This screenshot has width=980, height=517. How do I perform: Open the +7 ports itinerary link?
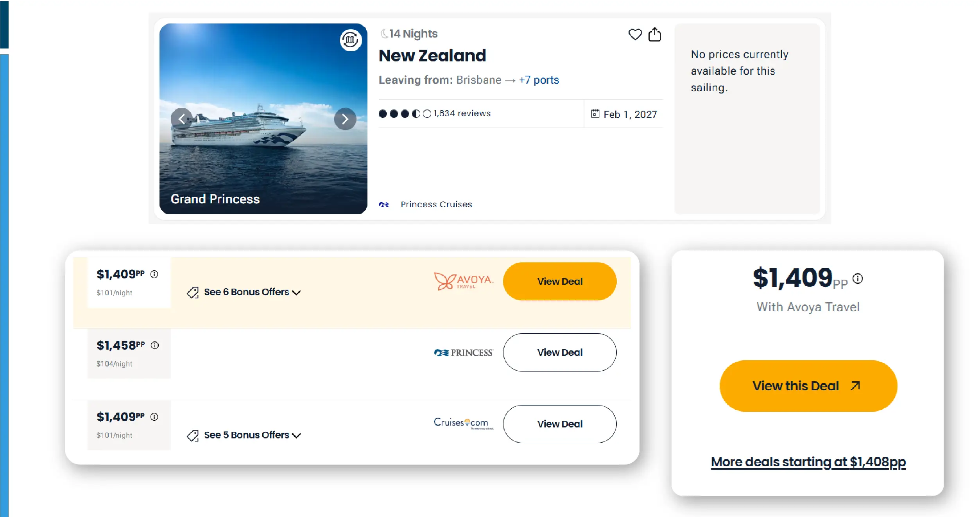point(539,80)
